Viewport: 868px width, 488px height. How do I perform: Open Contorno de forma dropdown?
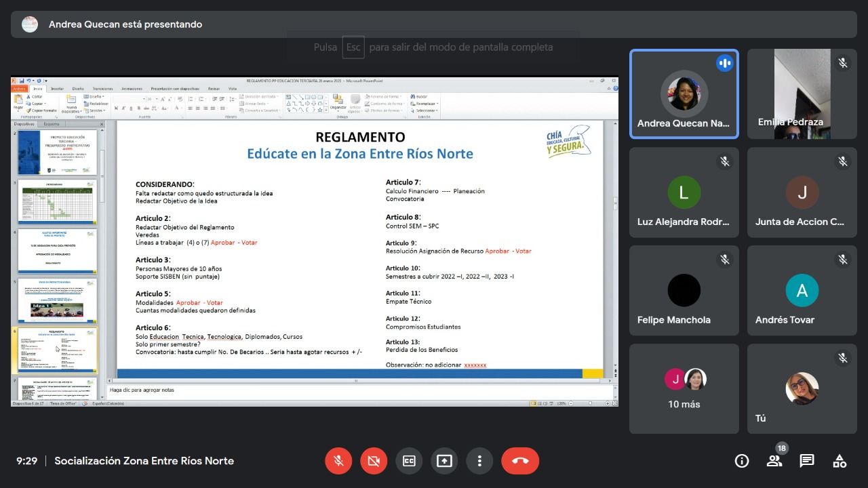click(x=386, y=104)
